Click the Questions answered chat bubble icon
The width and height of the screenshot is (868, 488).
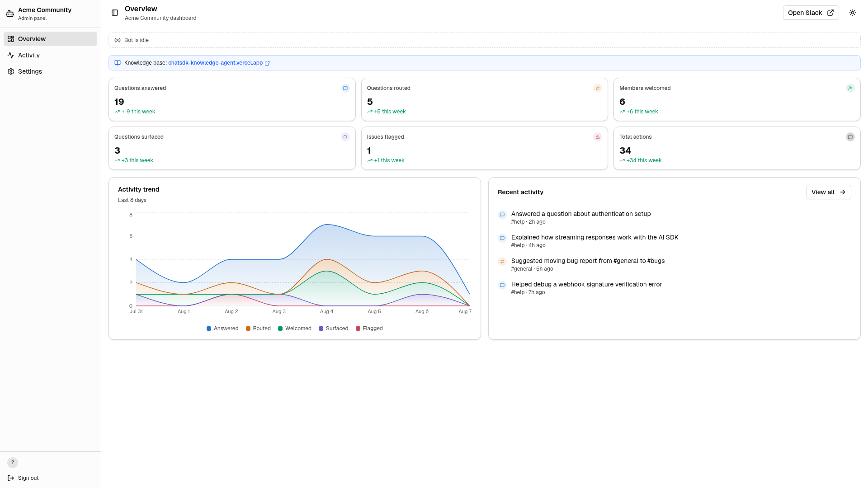click(345, 88)
